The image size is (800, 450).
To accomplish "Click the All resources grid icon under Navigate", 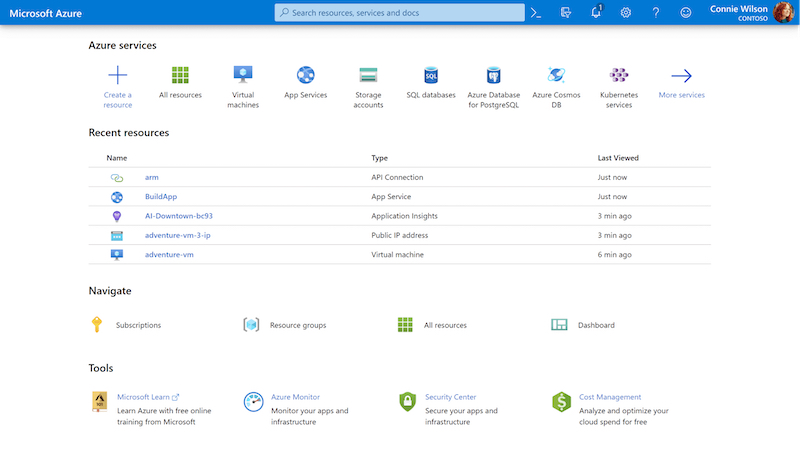I will click(405, 324).
